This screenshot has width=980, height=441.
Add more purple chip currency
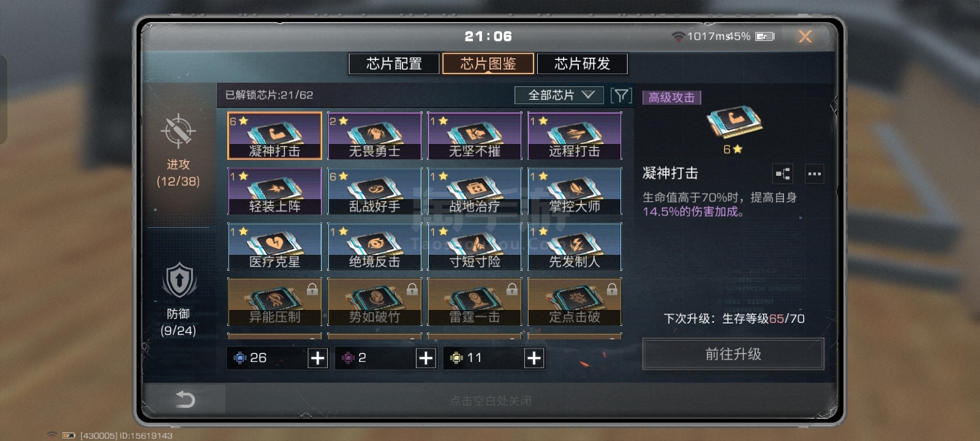click(426, 358)
